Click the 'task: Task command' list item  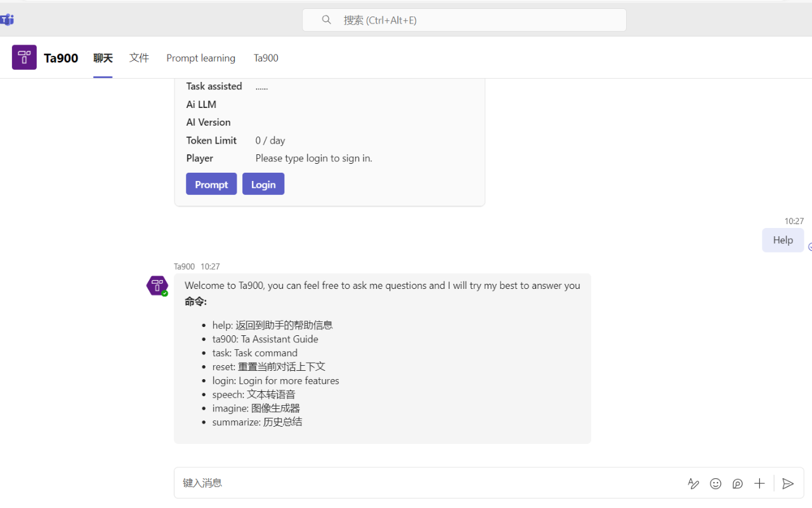pos(254,353)
